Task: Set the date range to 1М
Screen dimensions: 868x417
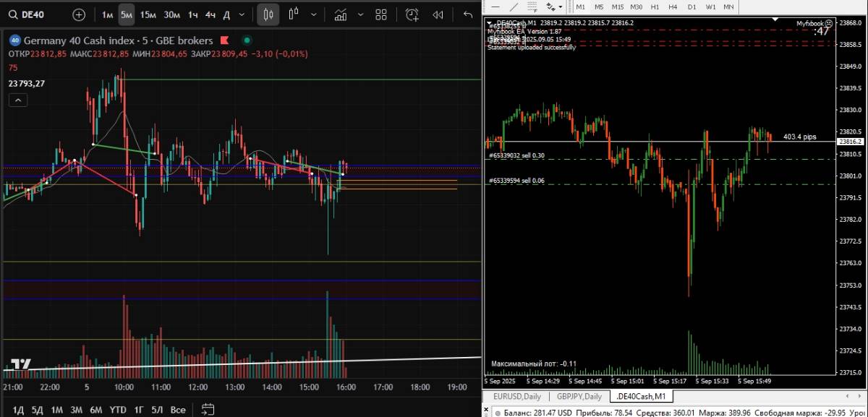Action: [56, 410]
